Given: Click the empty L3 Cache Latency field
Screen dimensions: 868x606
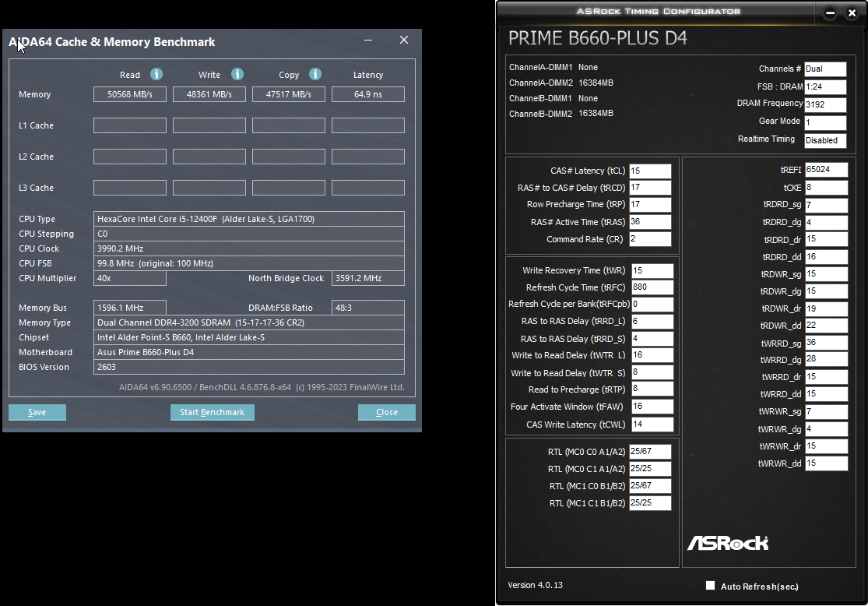Looking at the screenshot, I should coord(368,188).
